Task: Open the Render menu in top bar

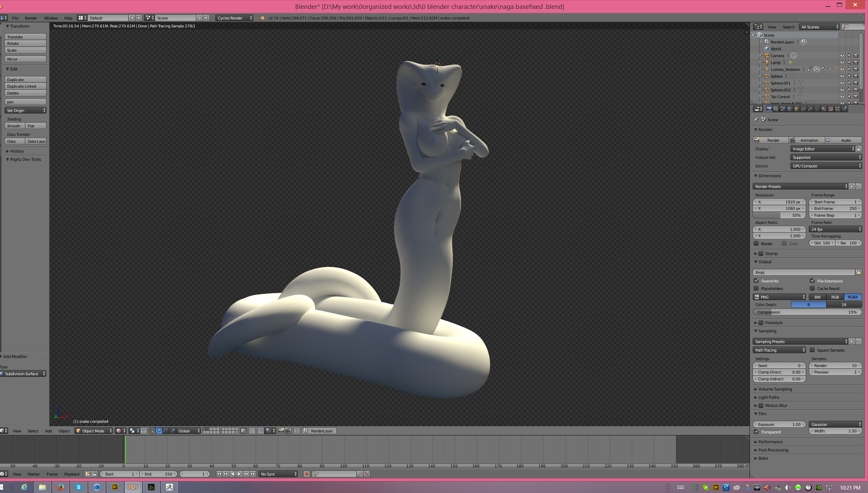Action: click(x=31, y=18)
